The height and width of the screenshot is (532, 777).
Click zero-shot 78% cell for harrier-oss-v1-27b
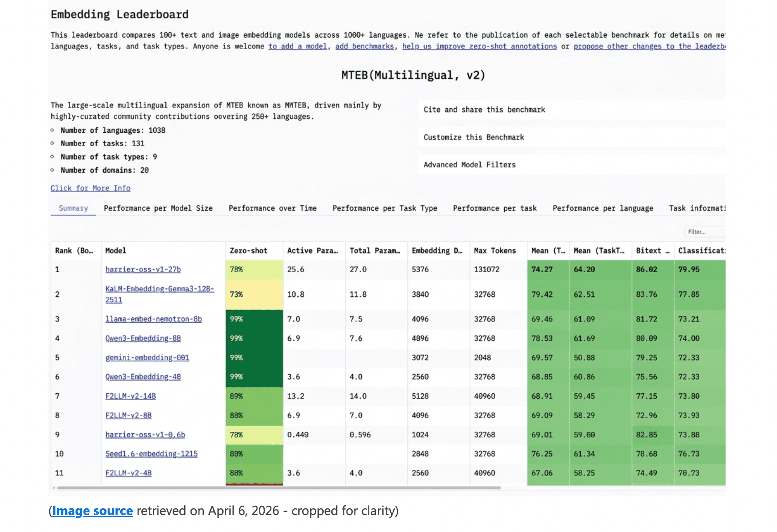(254, 270)
